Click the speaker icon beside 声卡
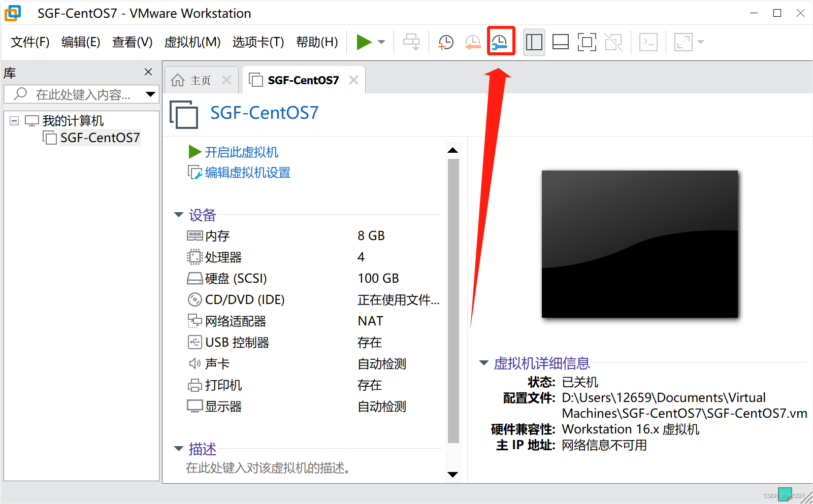This screenshot has width=813, height=504. coord(194,363)
